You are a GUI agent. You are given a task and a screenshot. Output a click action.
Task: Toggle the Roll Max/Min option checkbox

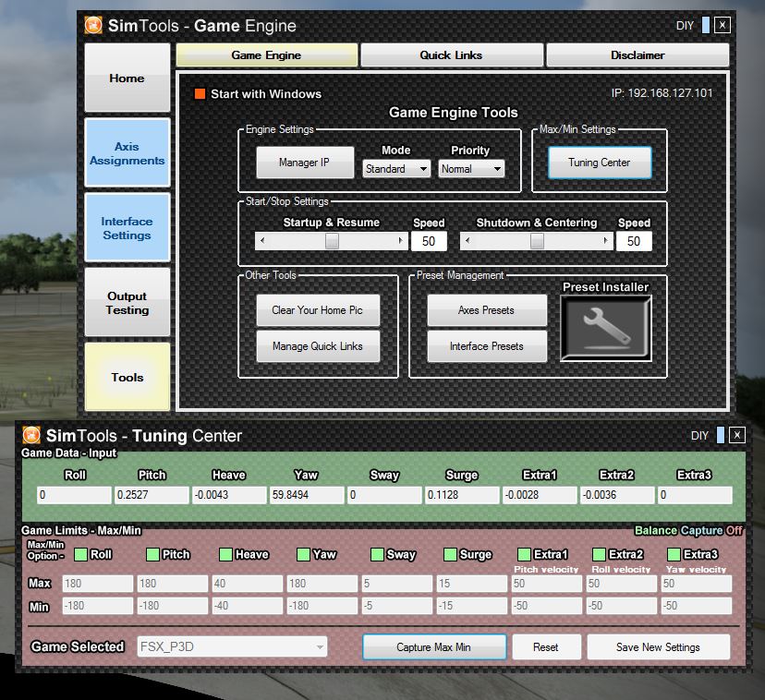pyautogui.click(x=81, y=554)
